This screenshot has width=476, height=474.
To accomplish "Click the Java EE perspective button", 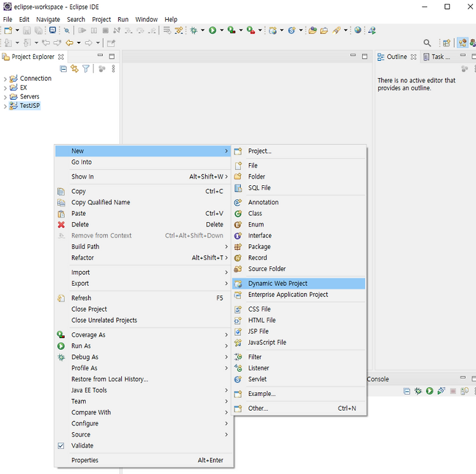I will click(463, 43).
